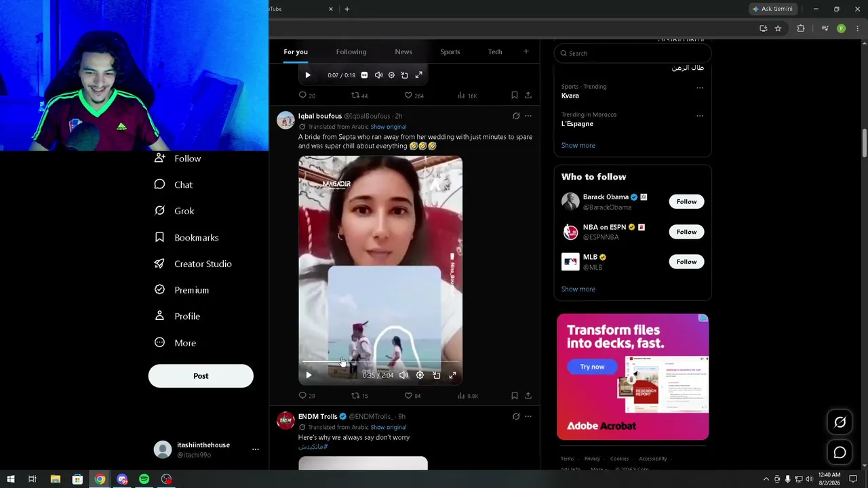
Task: Open Premium in the sidebar
Action: pos(181,290)
